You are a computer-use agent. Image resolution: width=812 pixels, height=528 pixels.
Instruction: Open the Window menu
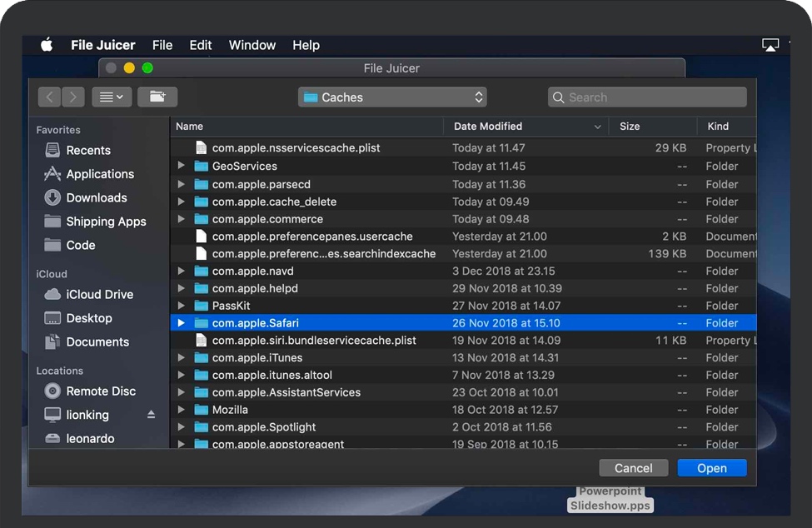click(x=252, y=45)
